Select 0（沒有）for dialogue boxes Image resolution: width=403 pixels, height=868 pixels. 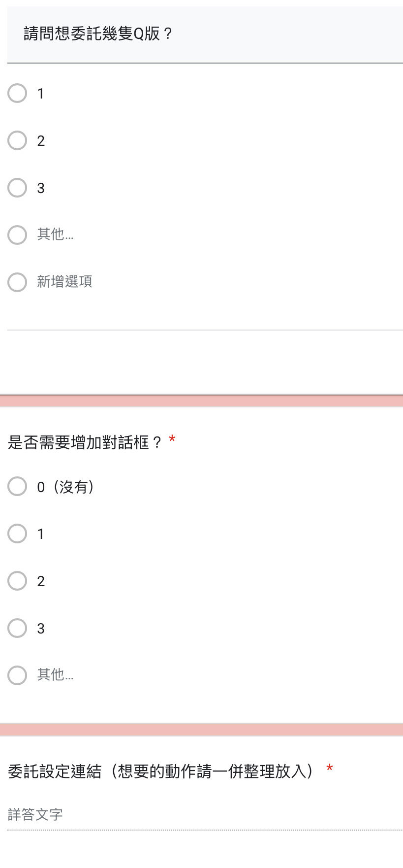(x=17, y=486)
